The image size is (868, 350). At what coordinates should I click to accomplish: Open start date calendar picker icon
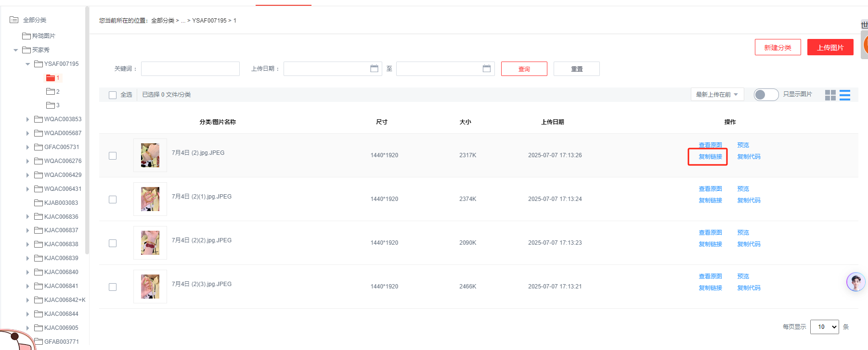click(x=374, y=69)
